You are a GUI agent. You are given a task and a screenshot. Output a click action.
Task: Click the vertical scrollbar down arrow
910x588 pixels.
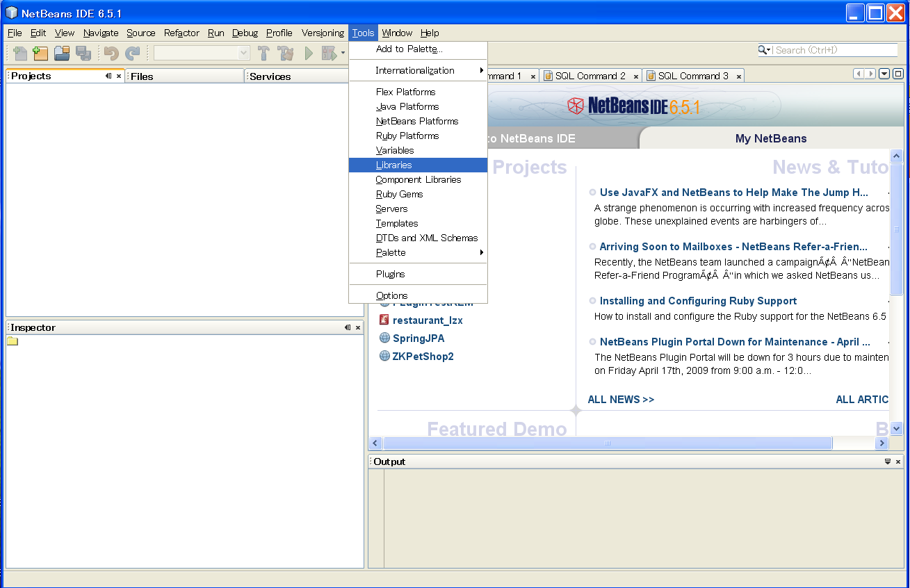896,428
